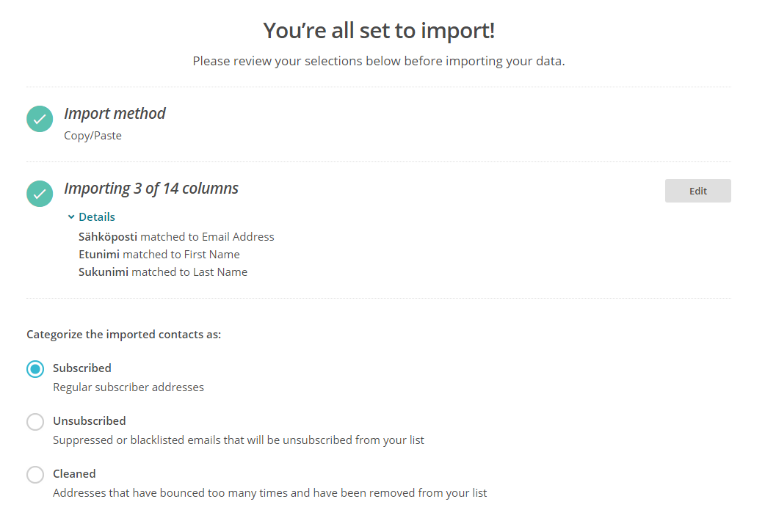Click the Subscribed option label
Screen dimensions: 765x532
[x=82, y=368]
